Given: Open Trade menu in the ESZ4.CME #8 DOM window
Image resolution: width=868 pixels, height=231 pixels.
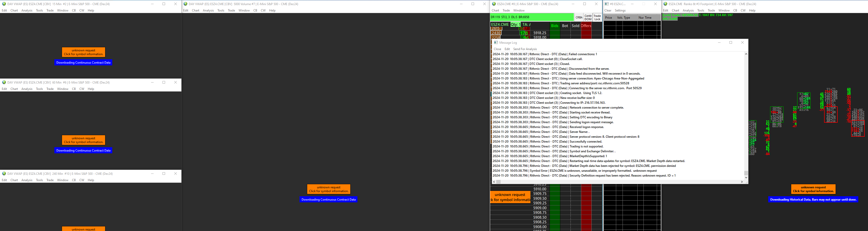Looking at the screenshot, I should [x=506, y=10].
